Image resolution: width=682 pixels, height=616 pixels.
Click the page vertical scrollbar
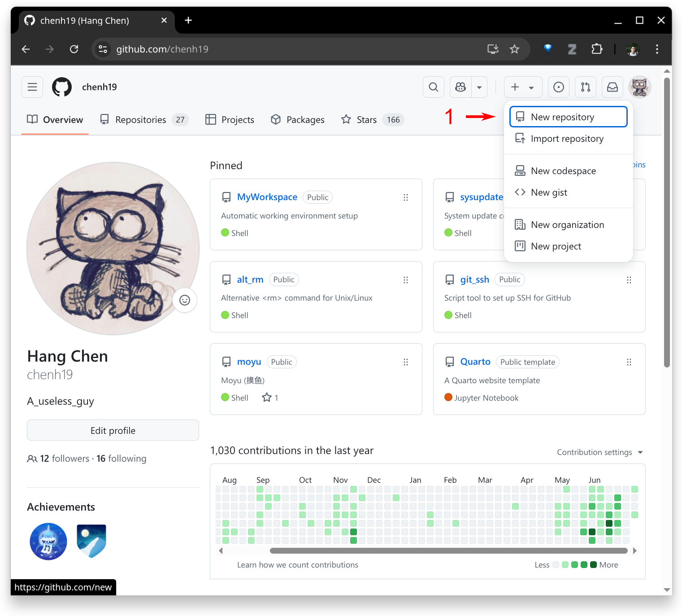pos(667,222)
